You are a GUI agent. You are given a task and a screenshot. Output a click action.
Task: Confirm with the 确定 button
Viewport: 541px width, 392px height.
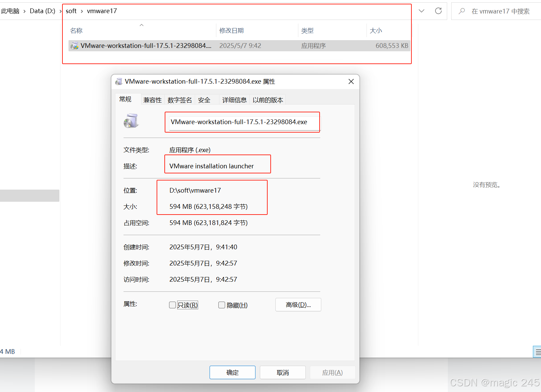point(233,372)
